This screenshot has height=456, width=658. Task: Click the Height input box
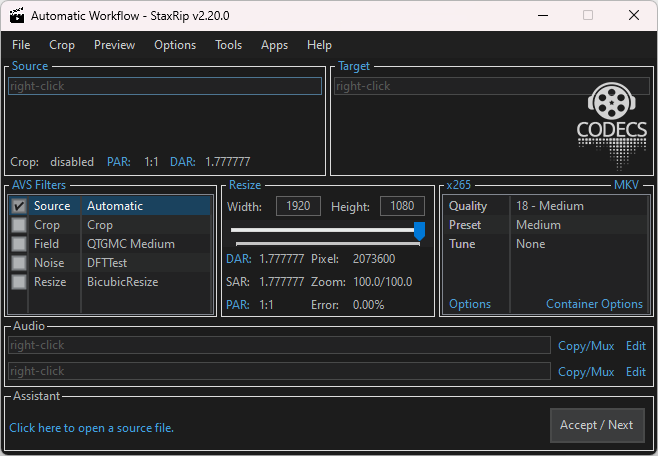pyautogui.click(x=402, y=206)
